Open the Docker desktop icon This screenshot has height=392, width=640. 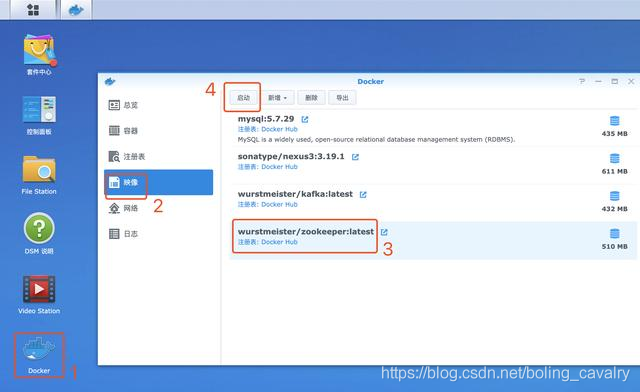39,355
